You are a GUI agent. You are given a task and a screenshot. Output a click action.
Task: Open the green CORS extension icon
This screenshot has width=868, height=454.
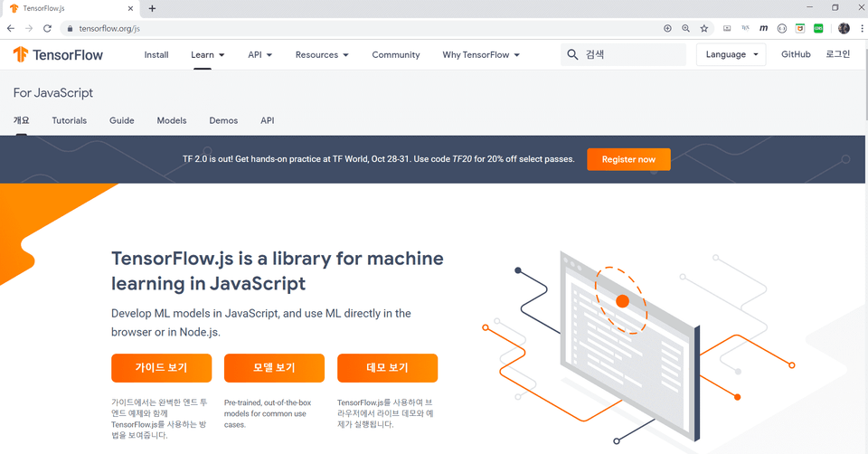tap(818, 28)
